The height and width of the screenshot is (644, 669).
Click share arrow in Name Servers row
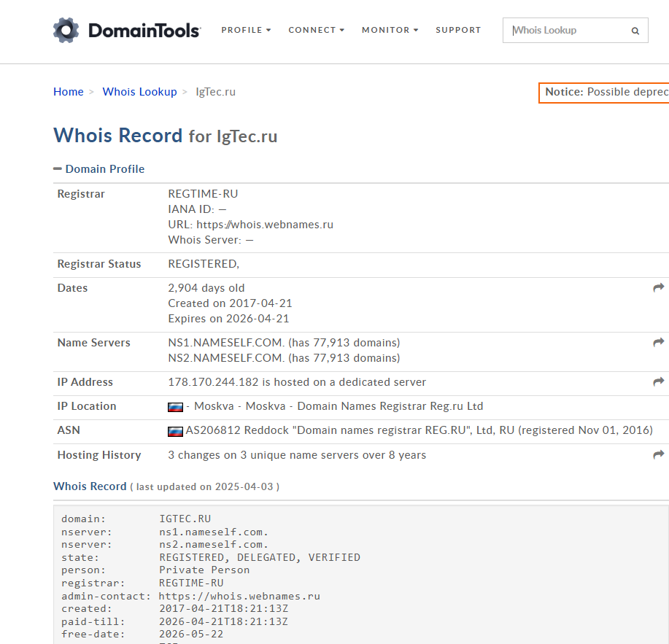(658, 342)
